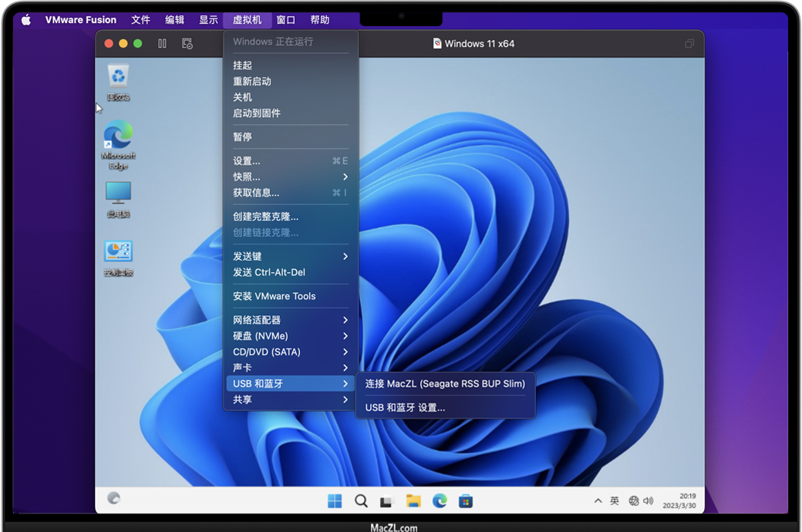The image size is (802, 532).
Task: Click the pause VM toolbar icon
Action: coord(162,44)
